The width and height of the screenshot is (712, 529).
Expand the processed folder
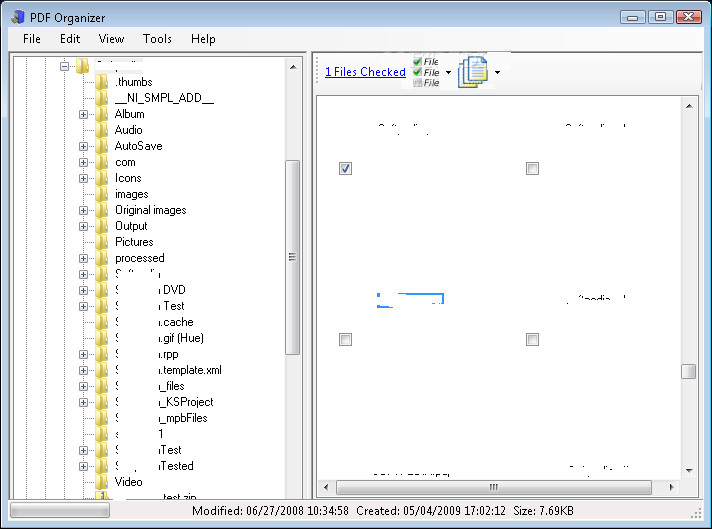(x=83, y=258)
